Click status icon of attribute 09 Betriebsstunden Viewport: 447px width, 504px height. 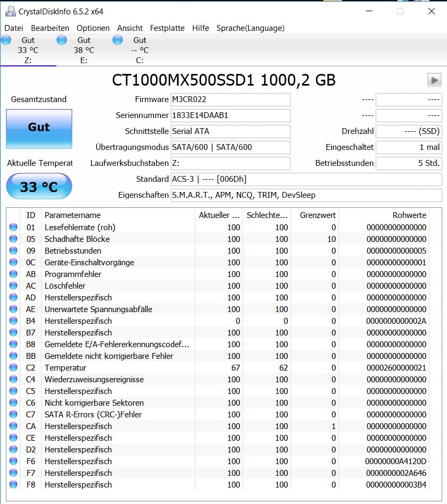coord(13,251)
